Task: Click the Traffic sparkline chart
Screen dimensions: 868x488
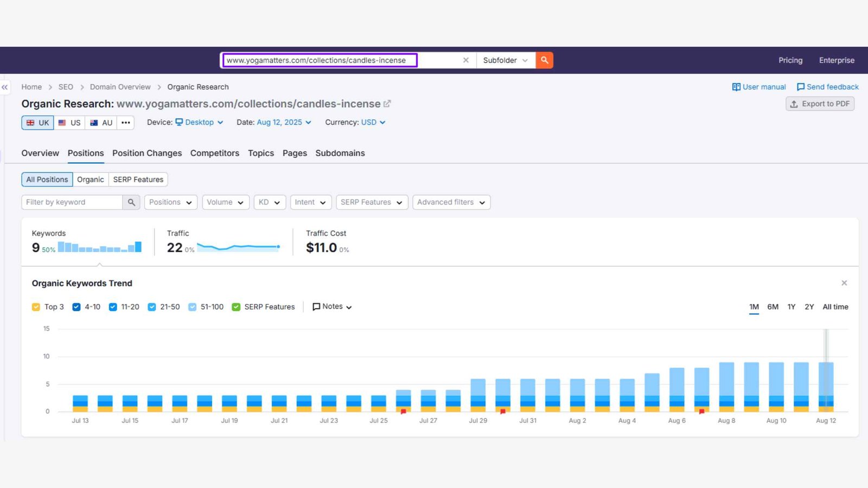Action: [x=239, y=247]
